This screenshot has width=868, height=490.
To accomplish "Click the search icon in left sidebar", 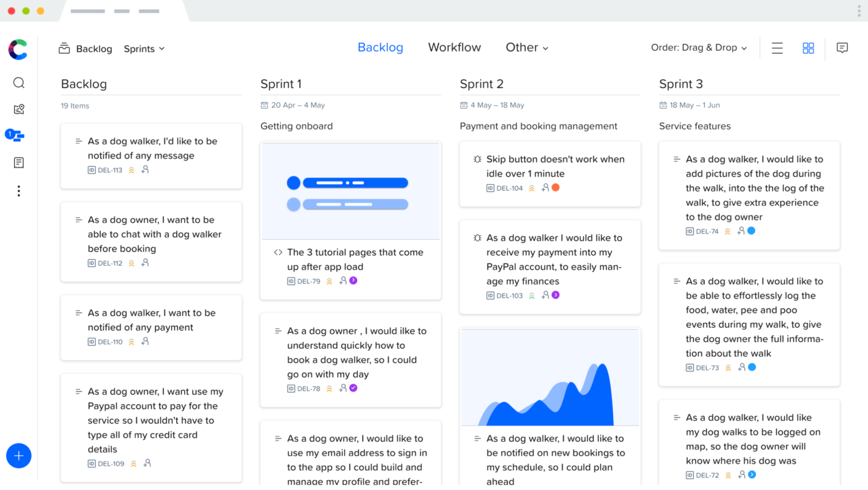I will coord(19,83).
